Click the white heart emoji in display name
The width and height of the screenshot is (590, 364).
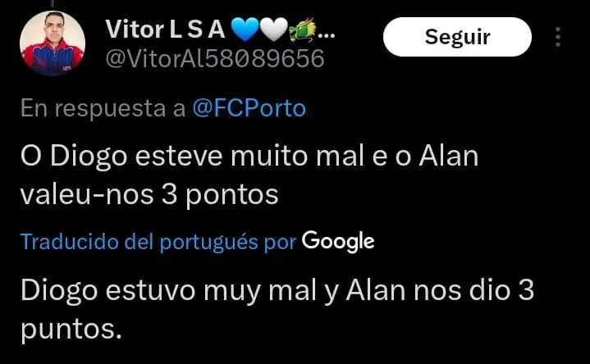click(273, 30)
